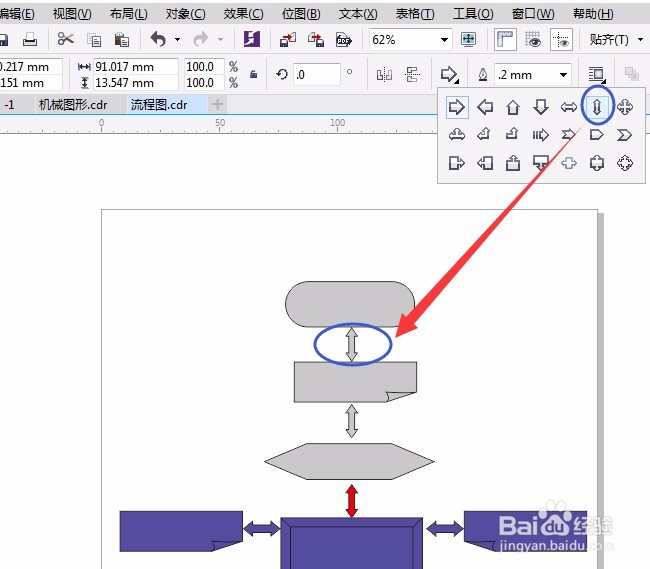Click the Import icon
The image size is (650, 569).
point(288,40)
